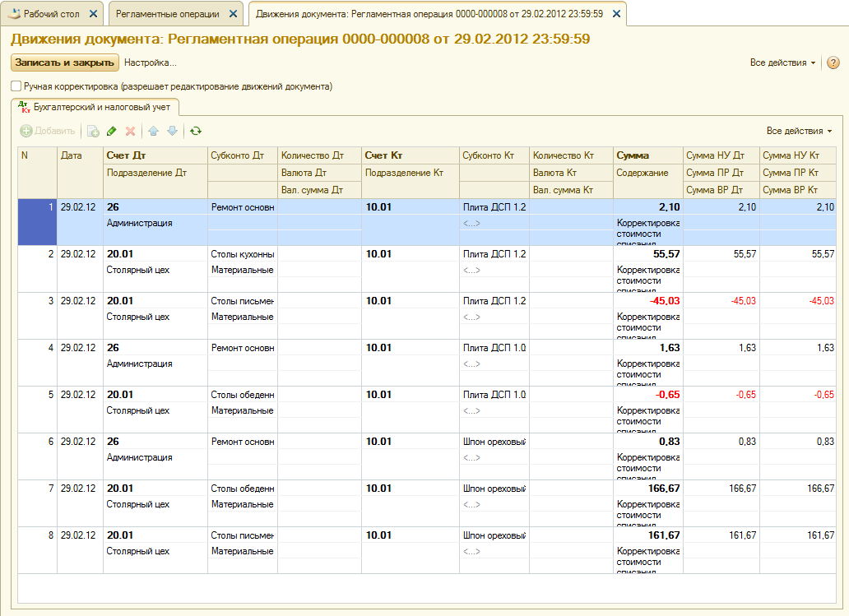Click the red -45,03 in Сумма column
The image size is (849, 616).
665,301
